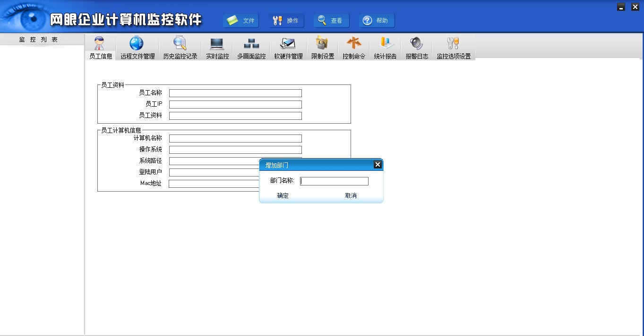Screen dimensions: 644x336
Task: Click the 计算机名称 text field
Action: pyautogui.click(x=235, y=138)
